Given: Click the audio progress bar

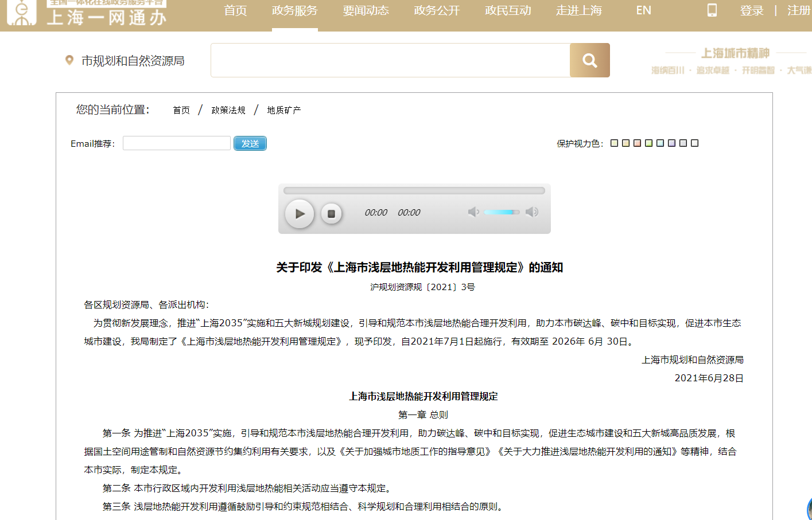Looking at the screenshot, I should pos(414,190).
